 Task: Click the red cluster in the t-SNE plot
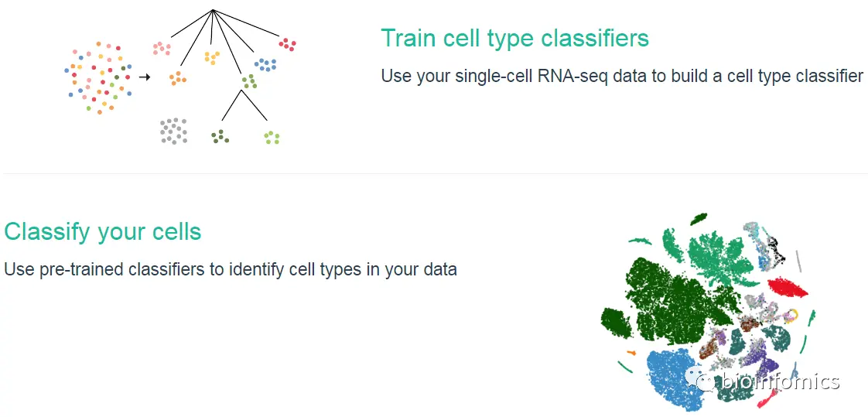click(788, 288)
